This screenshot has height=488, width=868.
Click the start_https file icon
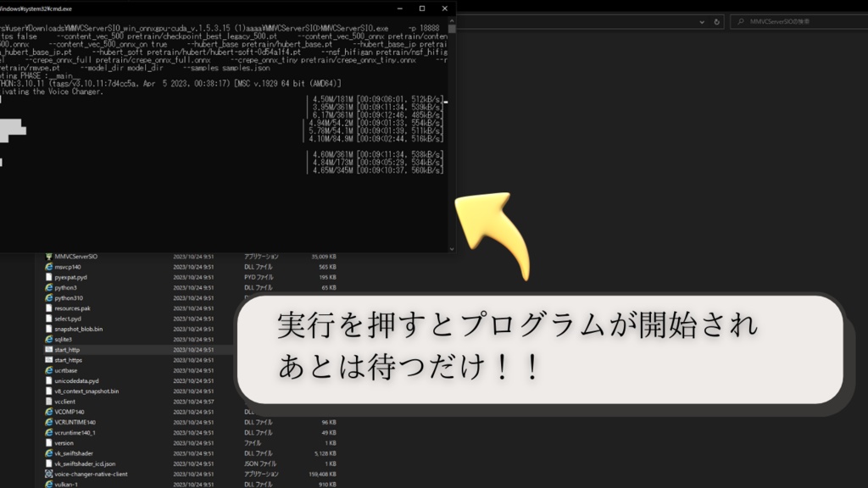[48, 358]
